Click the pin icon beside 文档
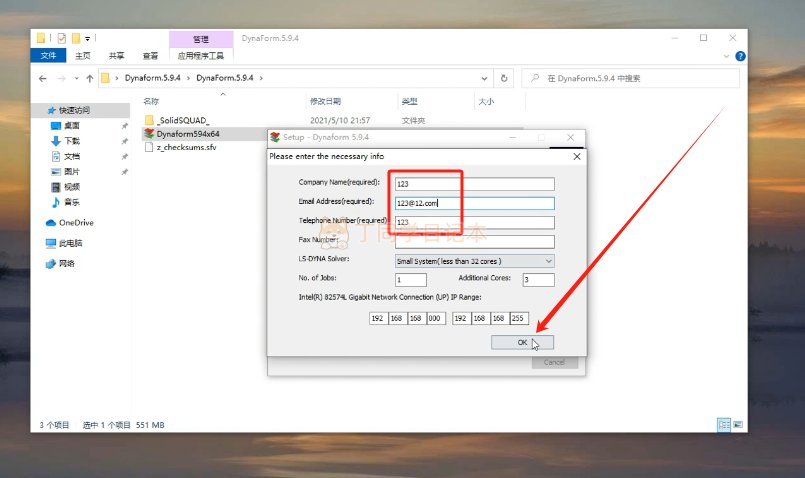This screenshot has height=478, width=805. [x=124, y=157]
